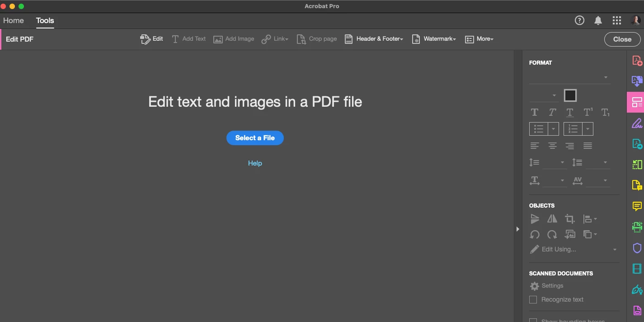
Task: Center align text
Action: click(552, 146)
